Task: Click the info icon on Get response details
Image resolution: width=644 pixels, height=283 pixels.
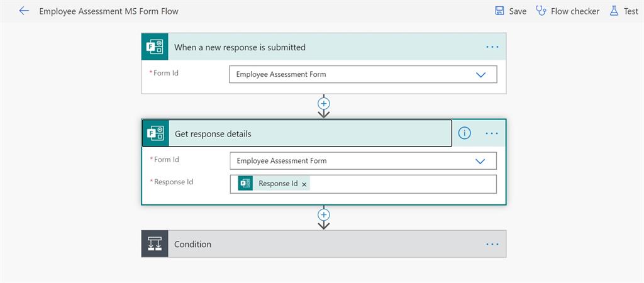Action: pos(464,133)
